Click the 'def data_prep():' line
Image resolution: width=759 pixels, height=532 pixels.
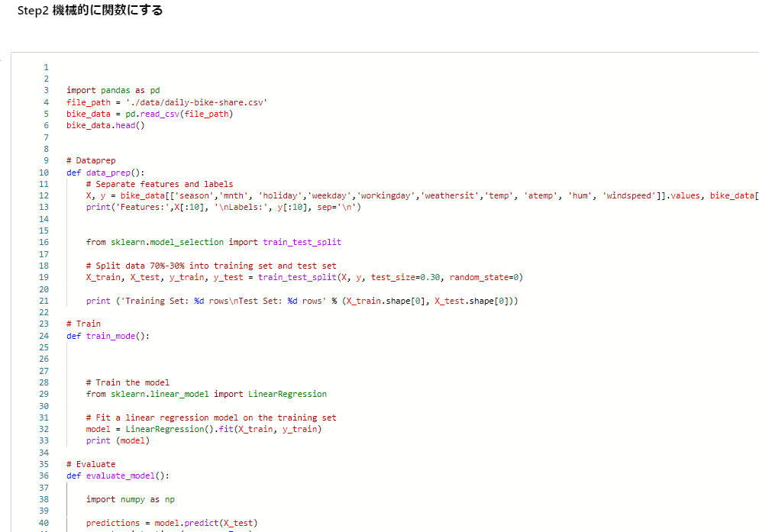coord(105,172)
